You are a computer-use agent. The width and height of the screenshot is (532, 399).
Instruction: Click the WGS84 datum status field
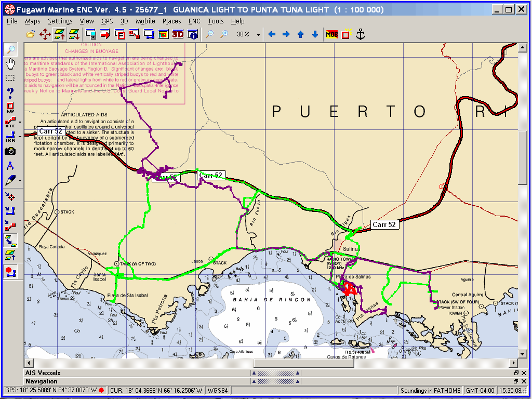pyautogui.click(x=218, y=390)
